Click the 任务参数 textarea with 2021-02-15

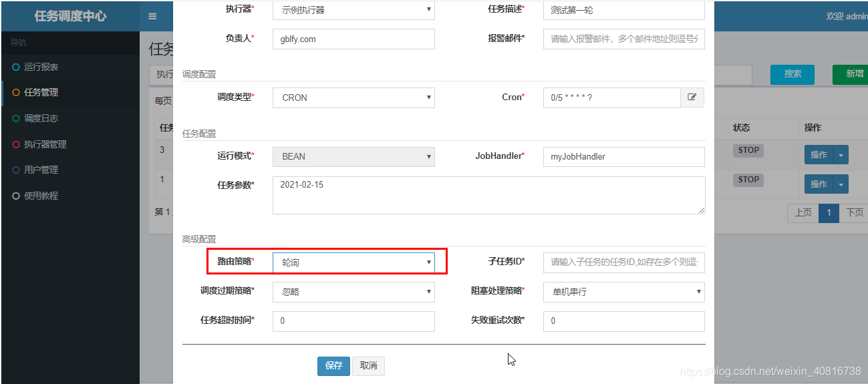point(488,195)
